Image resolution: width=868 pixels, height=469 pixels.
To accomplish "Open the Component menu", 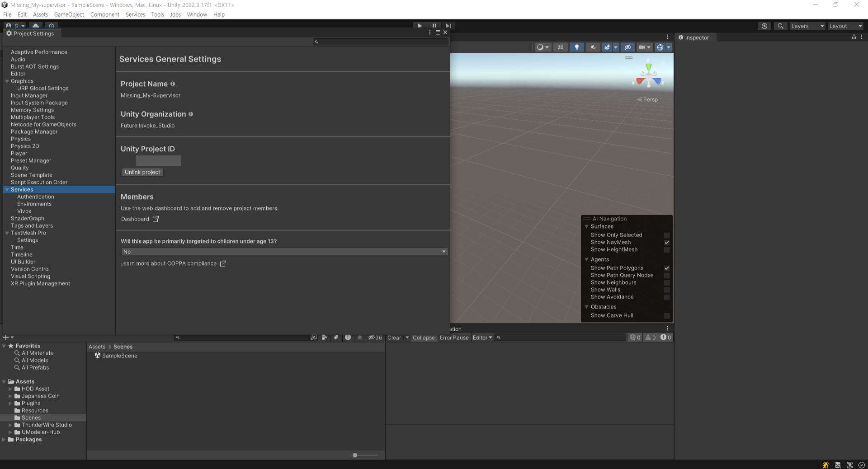I will [x=105, y=14].
